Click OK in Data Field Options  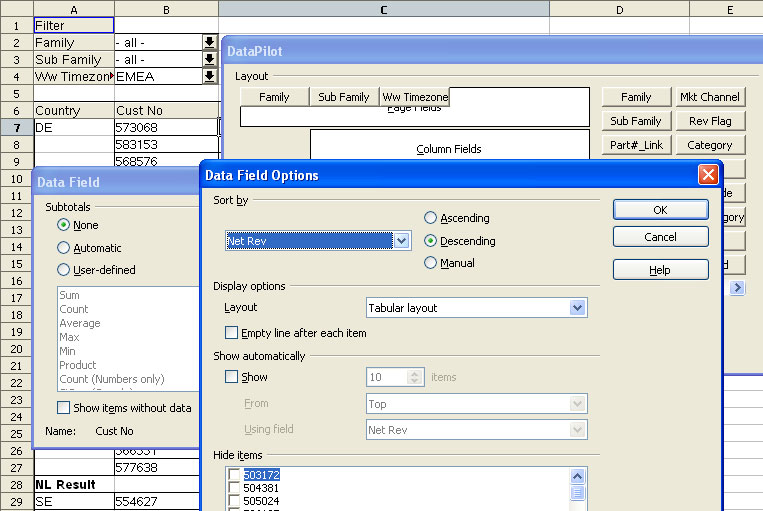pyautogui.click(x=660, y=210)
